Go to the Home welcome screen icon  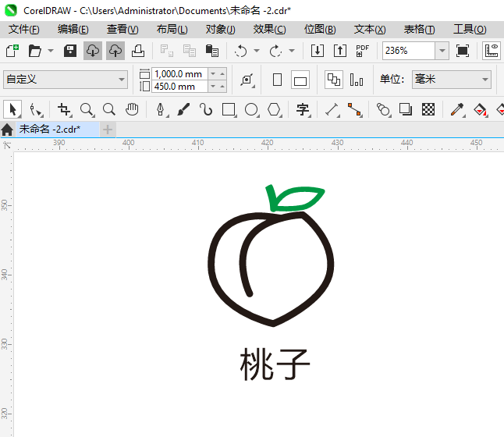point(7,130)
